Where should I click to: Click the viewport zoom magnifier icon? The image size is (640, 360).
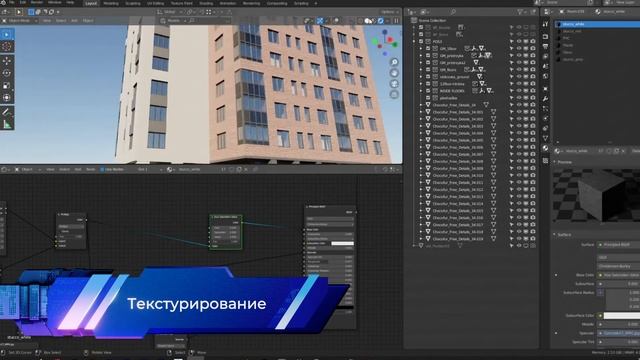click(394, 62)
